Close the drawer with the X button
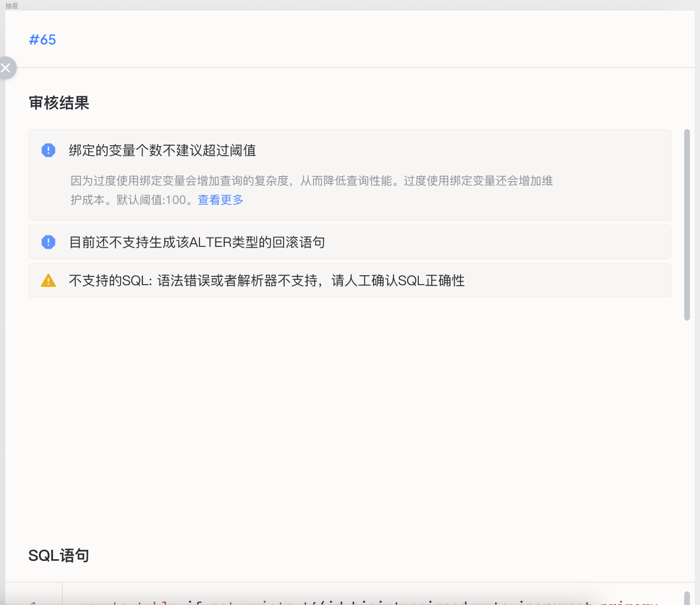700x605 pixels. (x=6, y=68)
